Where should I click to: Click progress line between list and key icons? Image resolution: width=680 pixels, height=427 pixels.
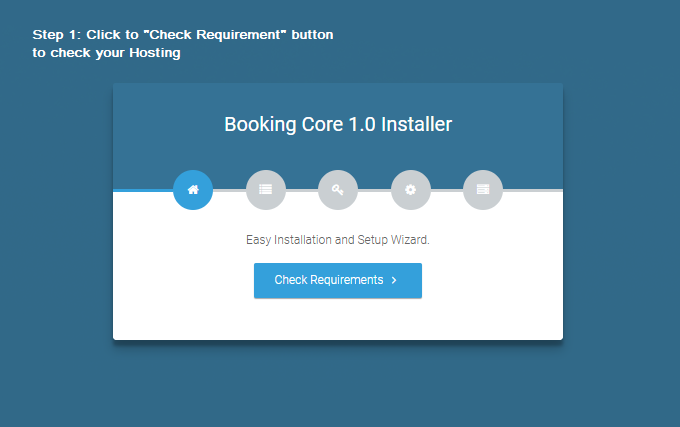point(302,190)
